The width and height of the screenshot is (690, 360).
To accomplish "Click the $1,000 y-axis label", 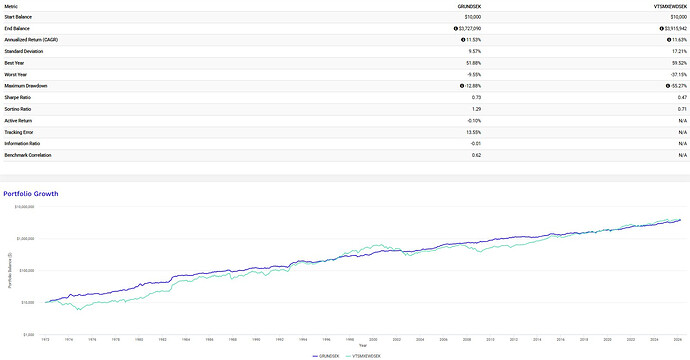I will (x=29, y=334).
